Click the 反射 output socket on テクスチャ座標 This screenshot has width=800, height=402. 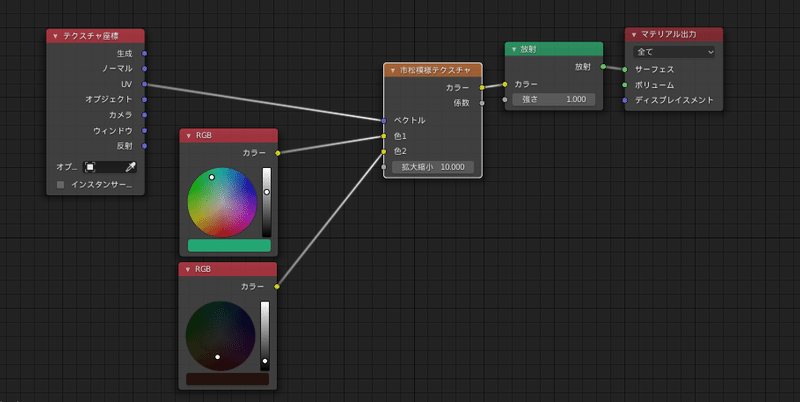tap(144, 146)
